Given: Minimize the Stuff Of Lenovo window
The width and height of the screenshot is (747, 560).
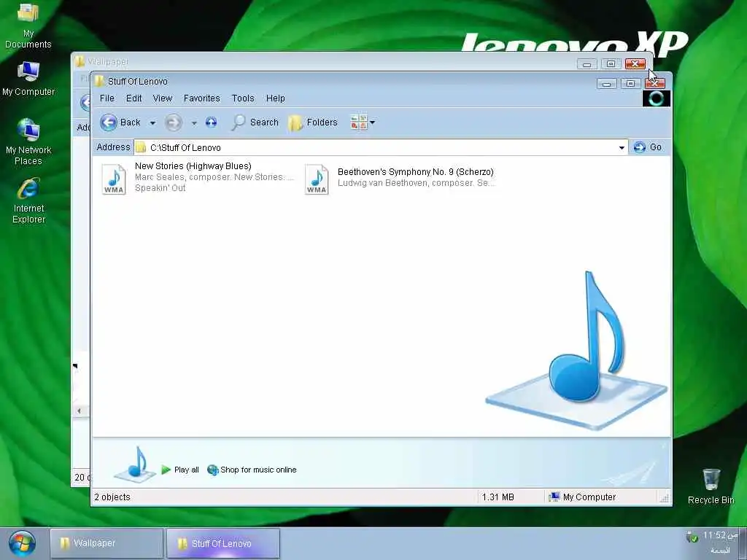Looking at the screenshot, I should [x=606, y=84].
